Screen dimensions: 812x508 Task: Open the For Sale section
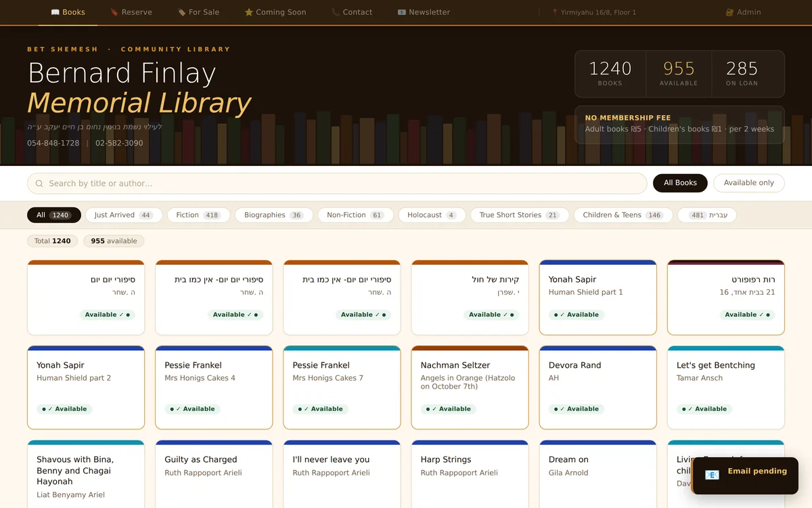click(x=198, y=12)
